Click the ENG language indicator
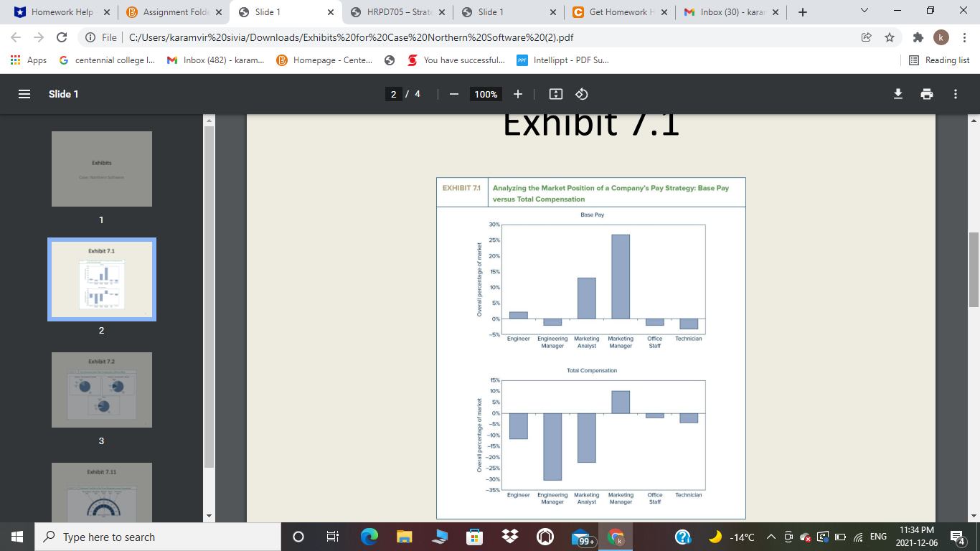 [x=878, y=537]
